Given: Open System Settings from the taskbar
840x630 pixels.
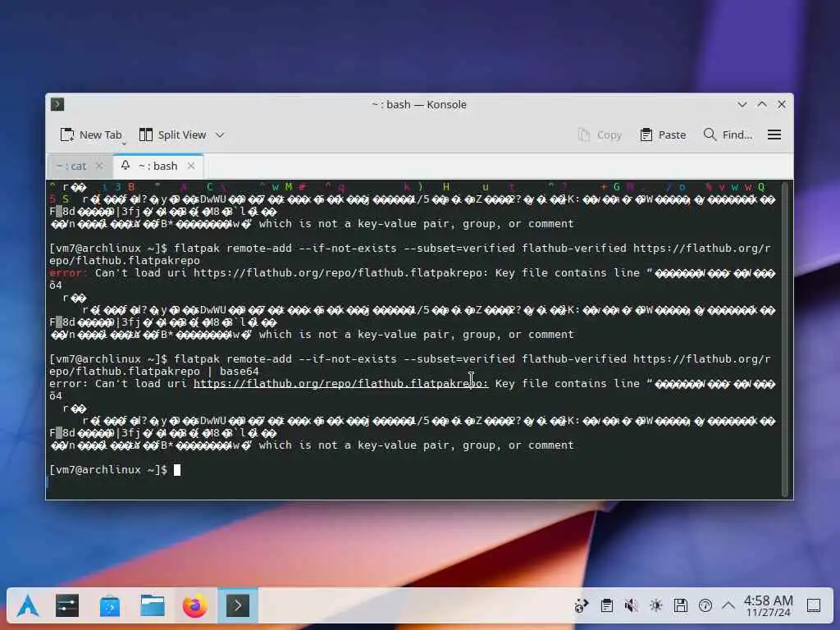Looking at the screenshot, I should click(x=67, y=606).
